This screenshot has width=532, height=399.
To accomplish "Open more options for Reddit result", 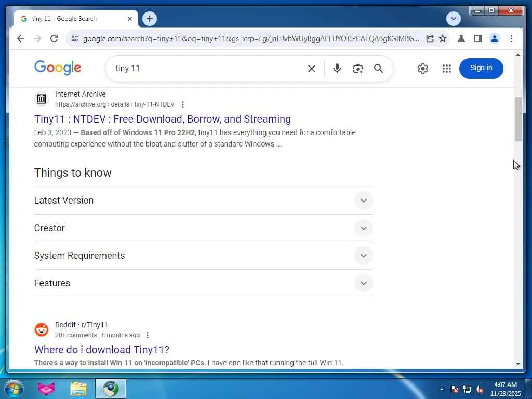I will pos(147,335).
